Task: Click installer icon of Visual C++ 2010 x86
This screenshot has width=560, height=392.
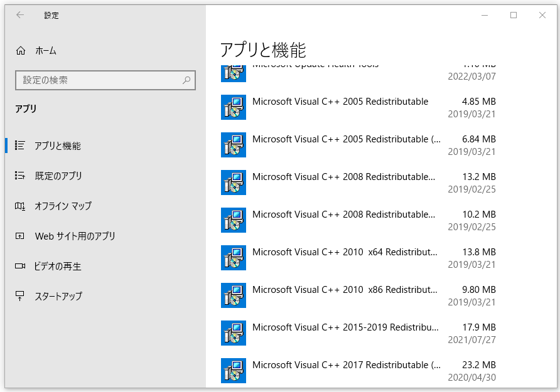Action: 233,295
